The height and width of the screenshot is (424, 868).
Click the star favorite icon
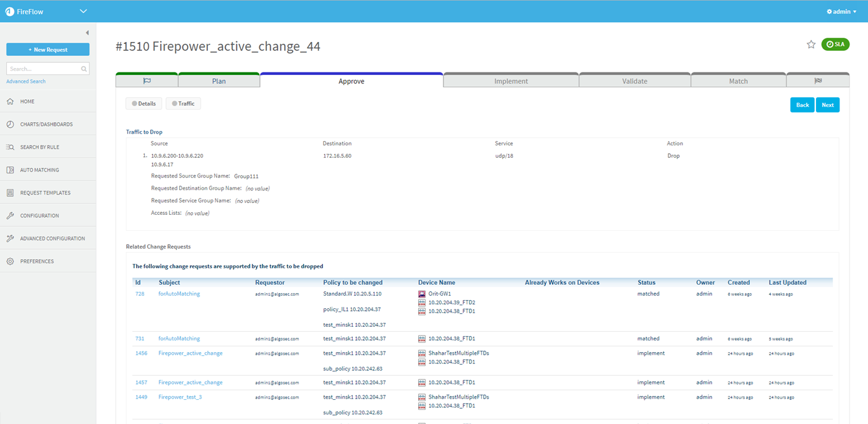[811, 44]
